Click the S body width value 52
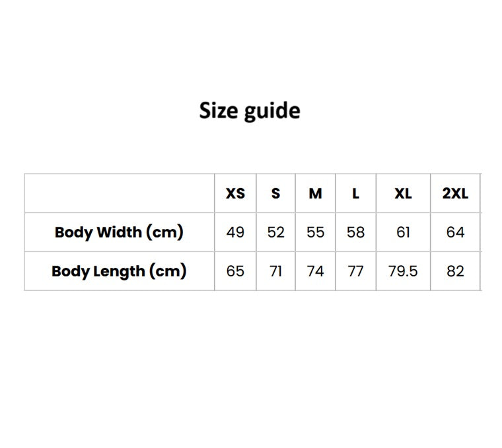The width and height of the screenshot is (502, 448). [275, 232]
